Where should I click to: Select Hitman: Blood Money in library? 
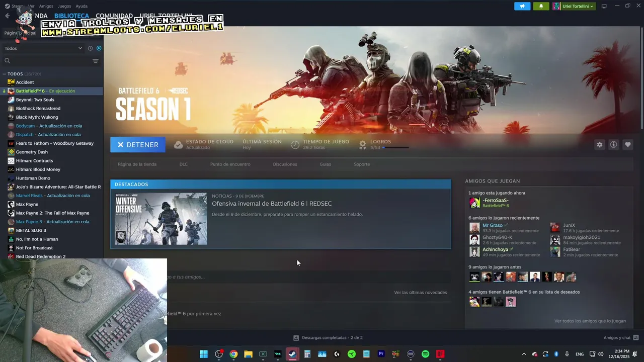(x=38, y=169)
